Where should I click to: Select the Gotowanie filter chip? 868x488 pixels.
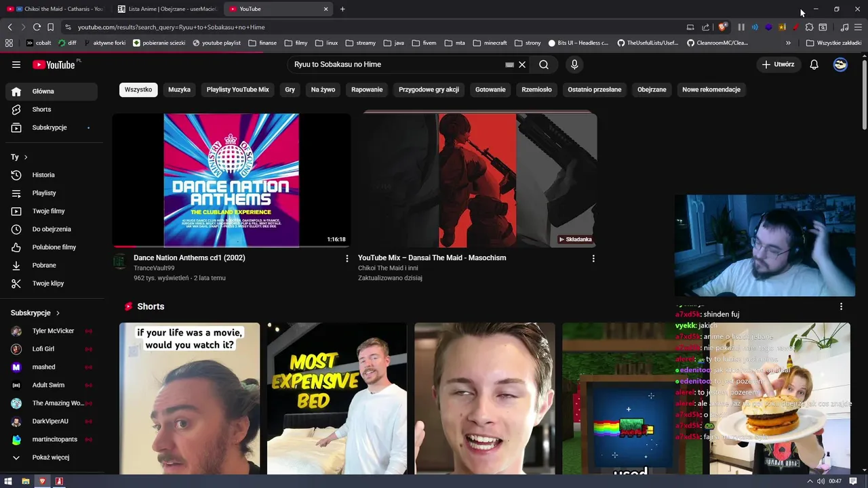coord(490,89)
